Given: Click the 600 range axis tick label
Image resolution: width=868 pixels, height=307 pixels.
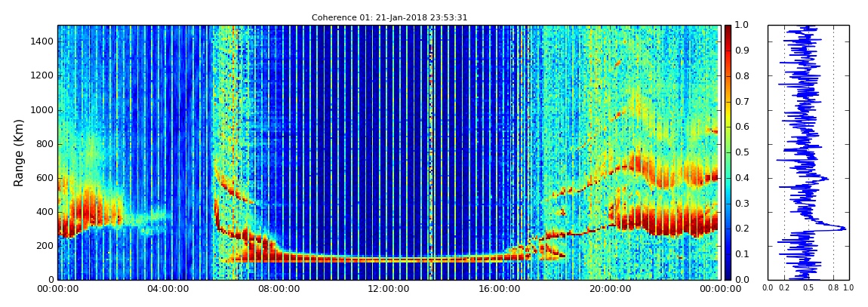Looking at the screenshot, I should [46, 177].
